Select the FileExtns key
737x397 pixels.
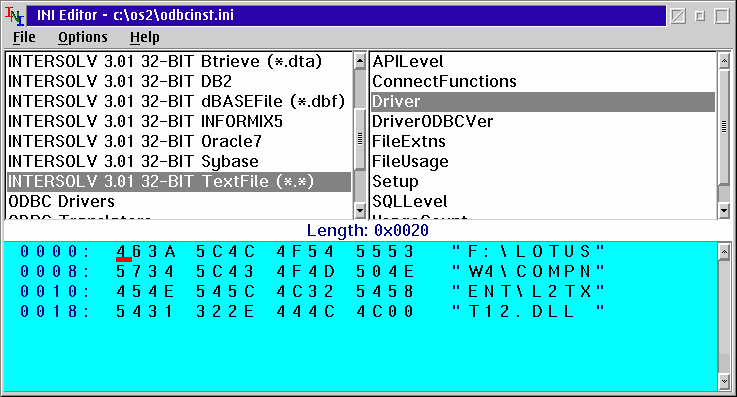click(543, 141)
